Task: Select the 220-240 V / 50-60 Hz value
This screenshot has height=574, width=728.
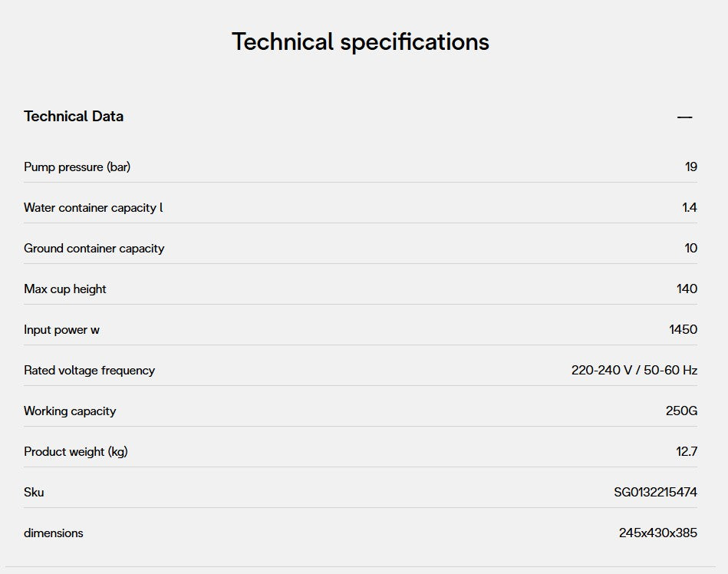Action: pos(634,371)
